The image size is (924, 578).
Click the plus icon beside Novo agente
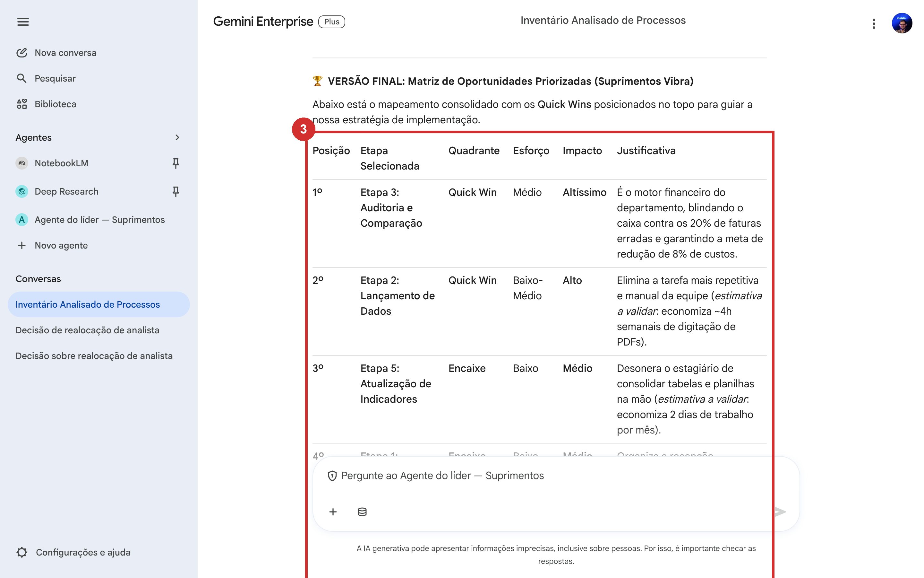[x=22, y=245]
